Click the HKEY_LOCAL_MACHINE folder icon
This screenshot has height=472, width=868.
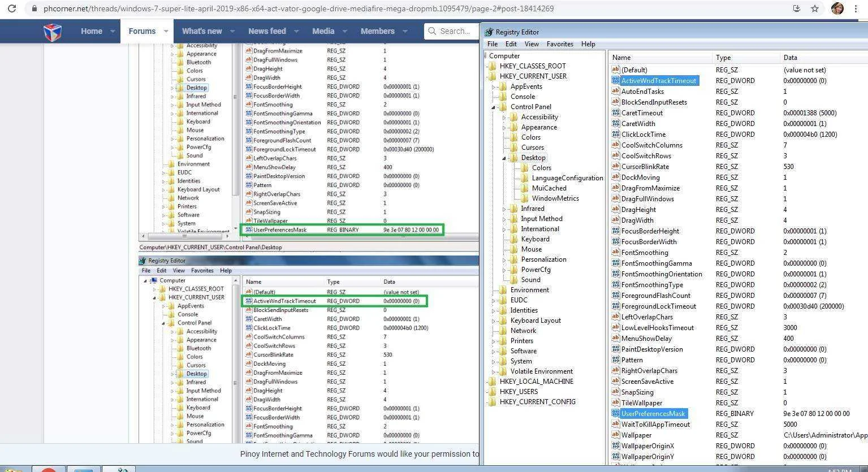tap(492, 381)
